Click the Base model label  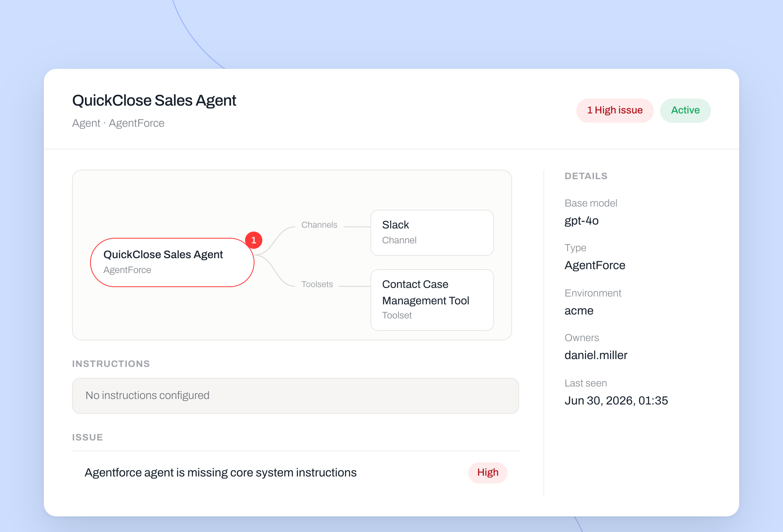591,203
